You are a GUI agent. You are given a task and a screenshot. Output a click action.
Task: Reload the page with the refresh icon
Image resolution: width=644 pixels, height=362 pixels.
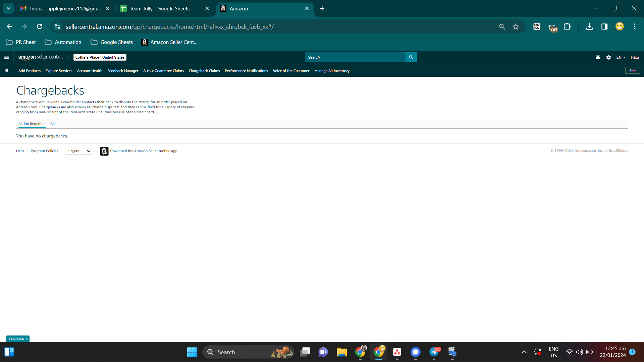[40, 26]
